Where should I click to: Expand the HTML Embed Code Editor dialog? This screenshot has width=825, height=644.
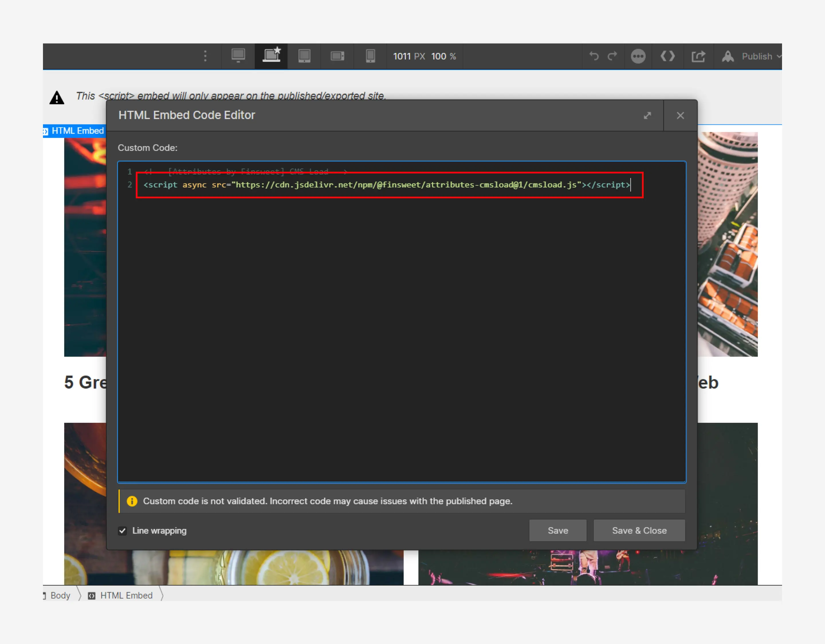click(648, 116)
